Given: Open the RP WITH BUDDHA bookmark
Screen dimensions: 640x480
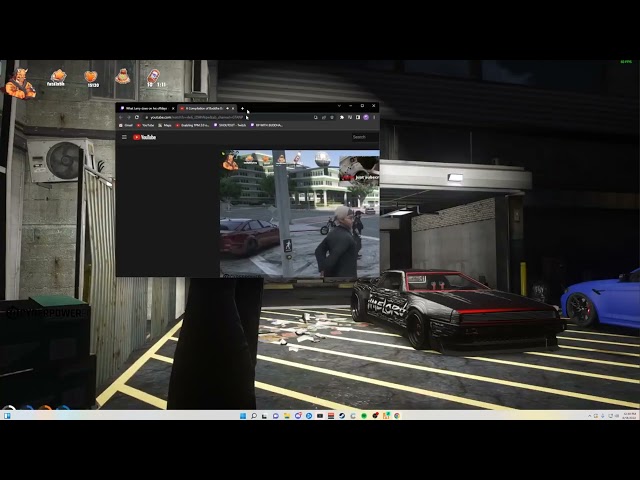Looking at the screenshot, I should pyautogui.click(x=266, y=125).
